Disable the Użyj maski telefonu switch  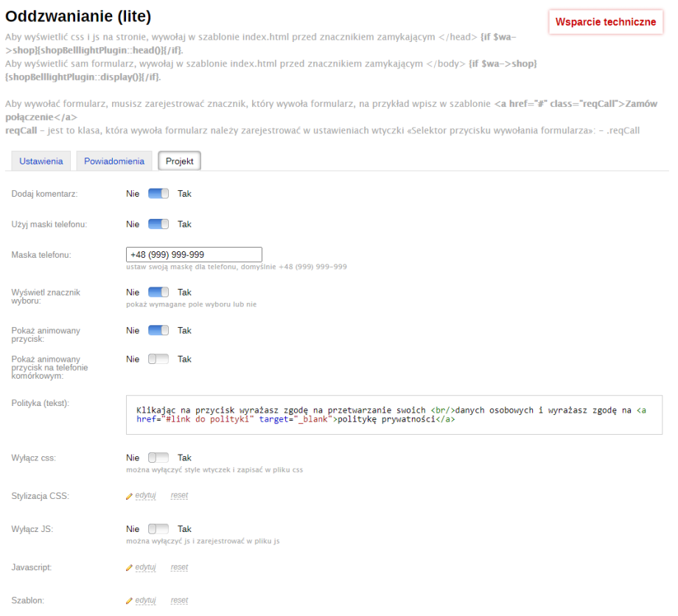(x=158, y=224)
